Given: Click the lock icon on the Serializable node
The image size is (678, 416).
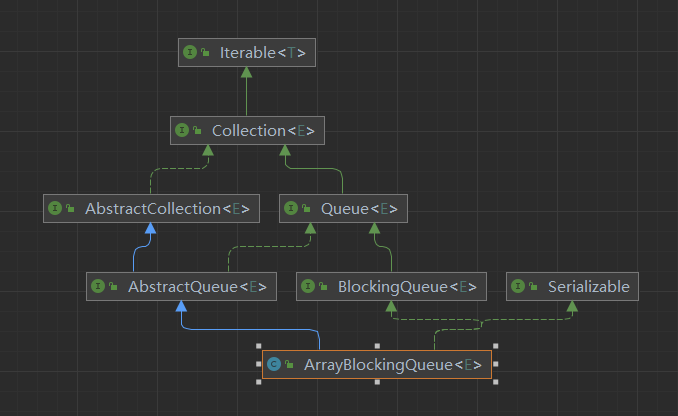Looking at the screenshot, I should pos(534,286).
